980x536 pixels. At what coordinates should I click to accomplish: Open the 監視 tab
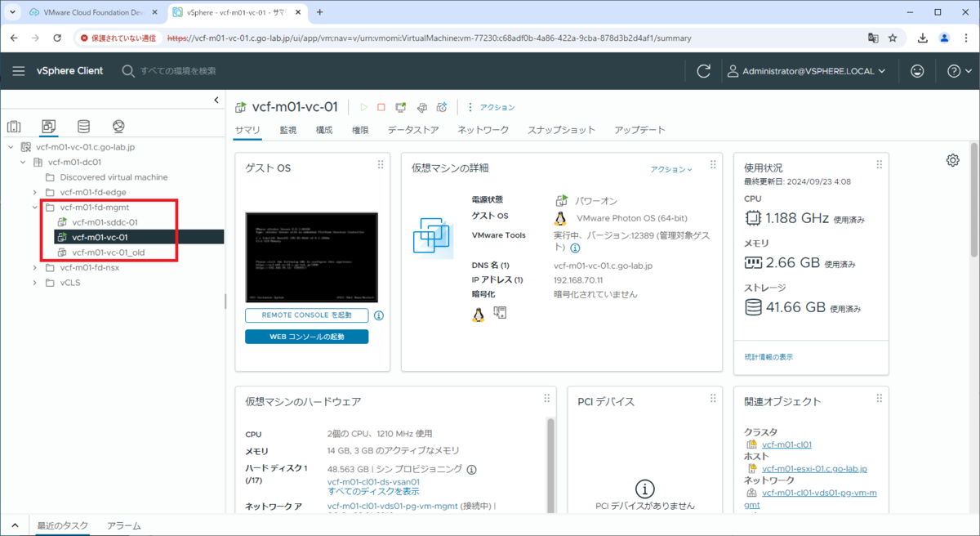tap(288, 130)
